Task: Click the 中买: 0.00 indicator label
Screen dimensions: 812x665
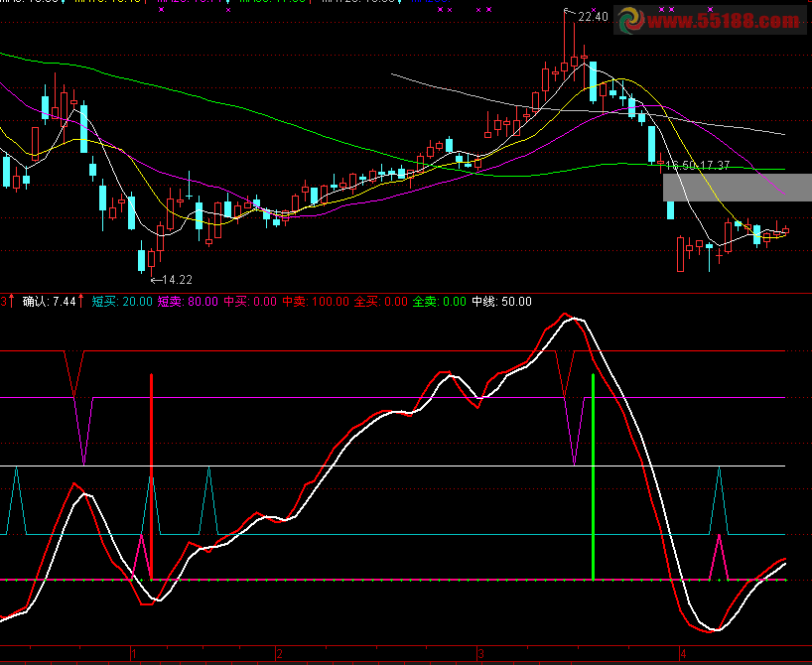Action: point(250,302)
